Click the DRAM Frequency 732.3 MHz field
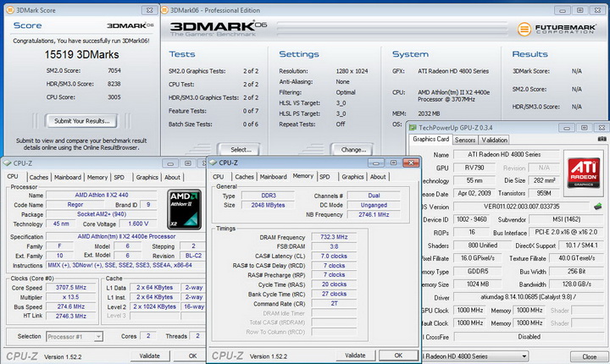Image resolution: width=610 pixels, height=364 pixels. point(334,237)
